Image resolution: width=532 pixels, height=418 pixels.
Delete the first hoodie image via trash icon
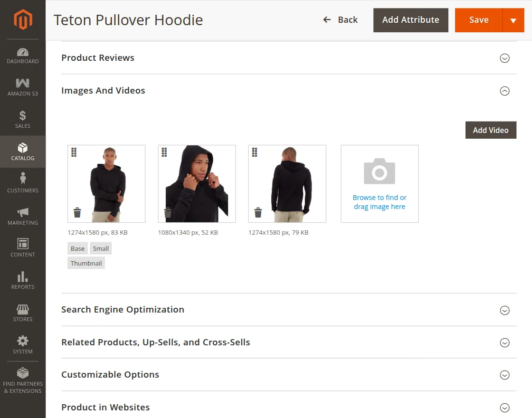pyautogui.click(x=77, y=212)
